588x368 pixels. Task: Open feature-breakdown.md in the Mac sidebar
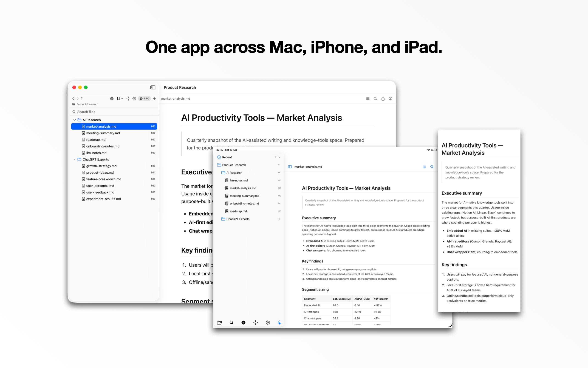click(114, 179)
